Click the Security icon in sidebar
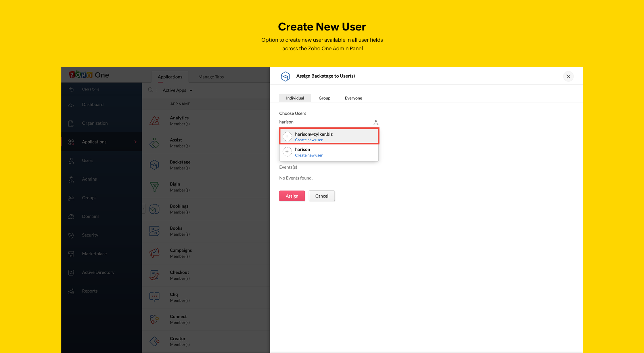Image resolution: width=644 pixels, height=353 pixels. point(71,235)
